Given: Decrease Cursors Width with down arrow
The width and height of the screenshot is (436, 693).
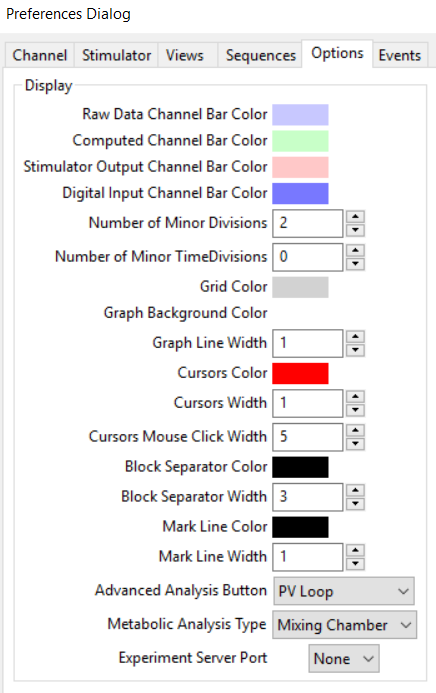Looking at the screenshot, I should [355, 410].
